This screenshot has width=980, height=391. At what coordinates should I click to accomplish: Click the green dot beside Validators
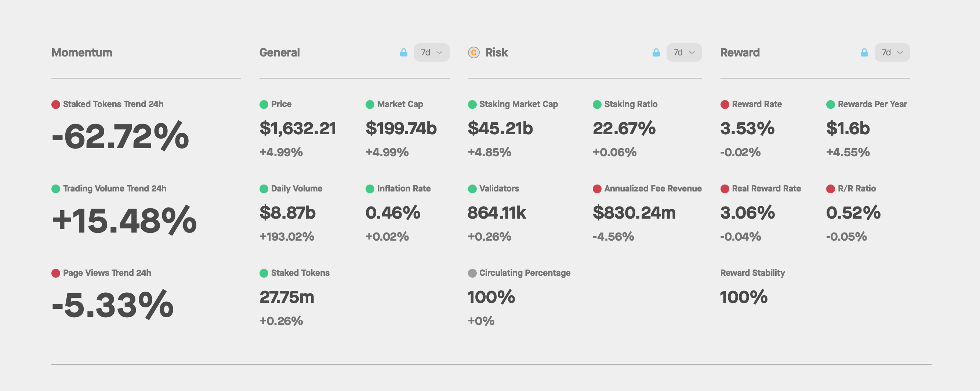tap(472, 189)
